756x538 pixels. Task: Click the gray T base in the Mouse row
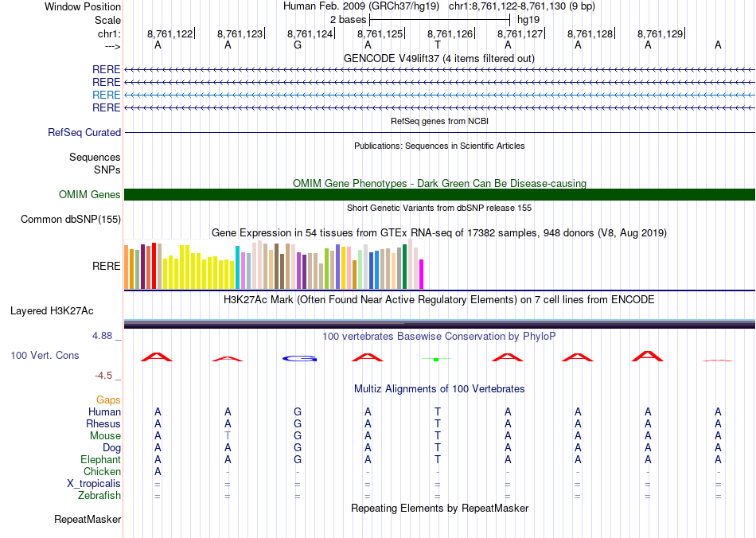228,436
